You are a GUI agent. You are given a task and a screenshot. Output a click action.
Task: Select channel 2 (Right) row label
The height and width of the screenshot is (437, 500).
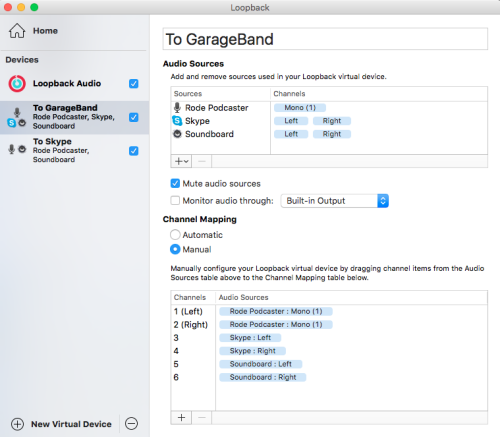point(191,325)
